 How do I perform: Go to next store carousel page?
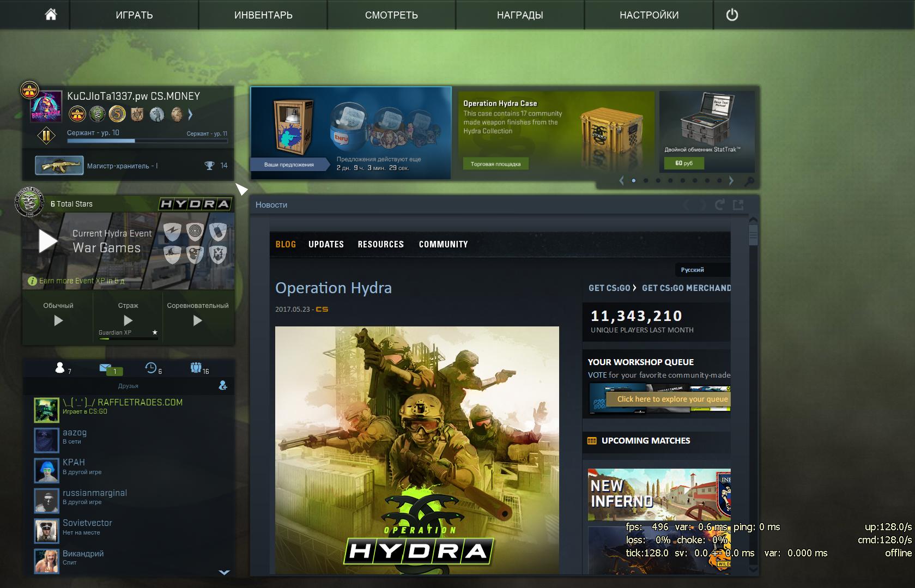(731, 180)
